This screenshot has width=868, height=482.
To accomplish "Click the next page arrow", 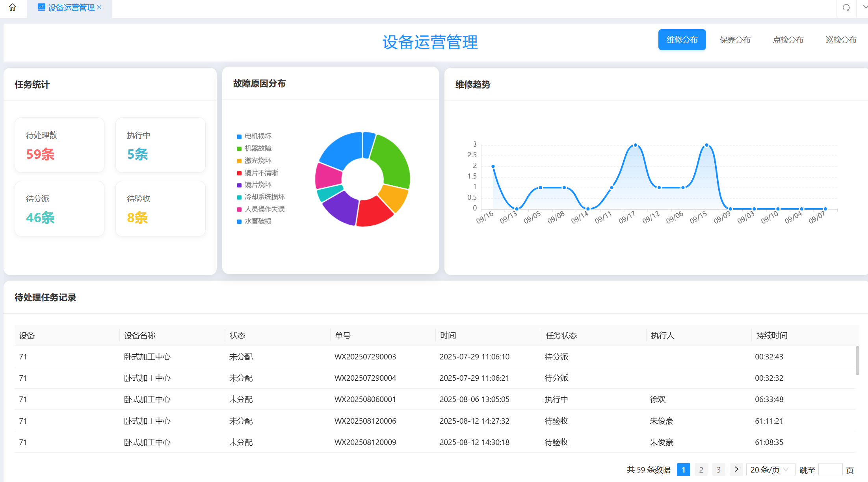I will [x=736, y=469].
